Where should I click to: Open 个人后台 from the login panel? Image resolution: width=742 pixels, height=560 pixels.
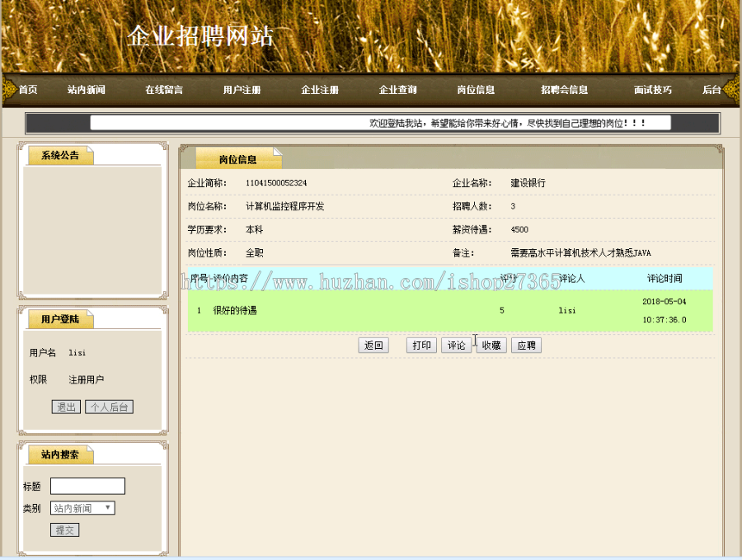[x=108, y=406]
